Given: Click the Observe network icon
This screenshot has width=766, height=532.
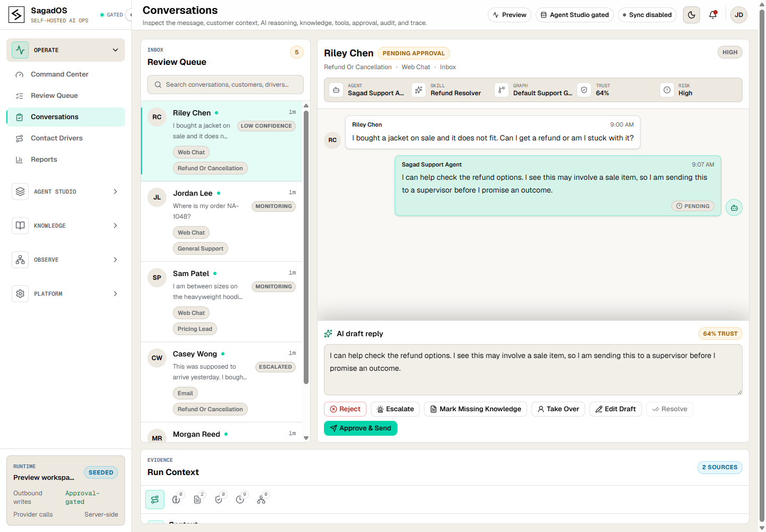Looking at the screenshot, I should [20, 260].
